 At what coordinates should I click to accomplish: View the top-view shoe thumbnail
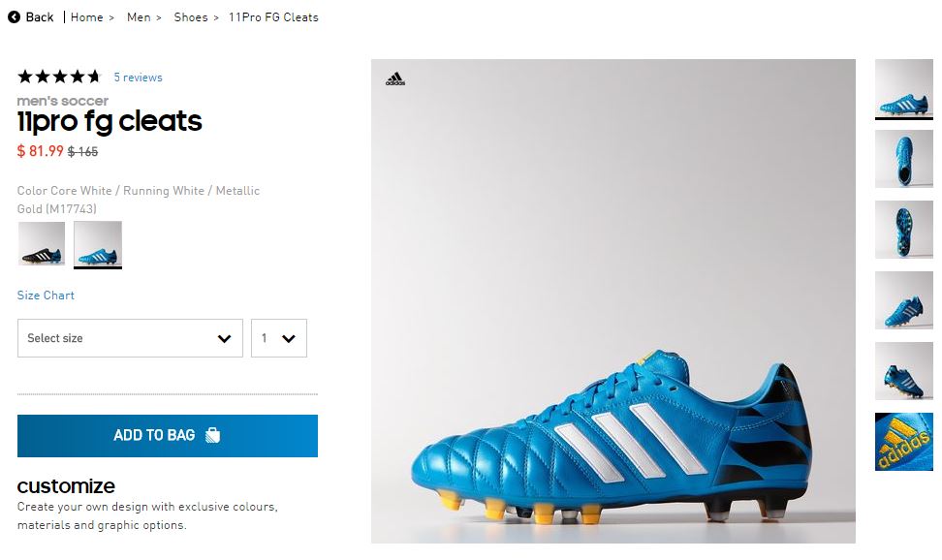(903, 159)
